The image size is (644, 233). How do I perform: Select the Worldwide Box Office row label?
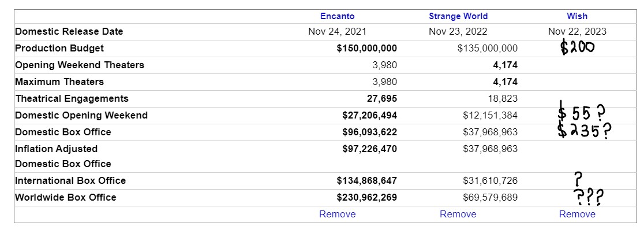point(66,198)
